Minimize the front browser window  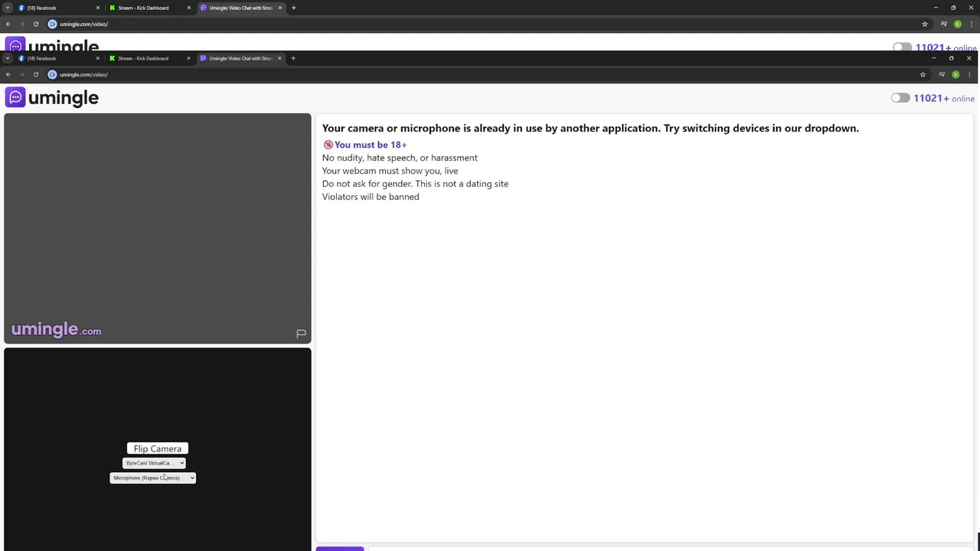tap(934, 58)
